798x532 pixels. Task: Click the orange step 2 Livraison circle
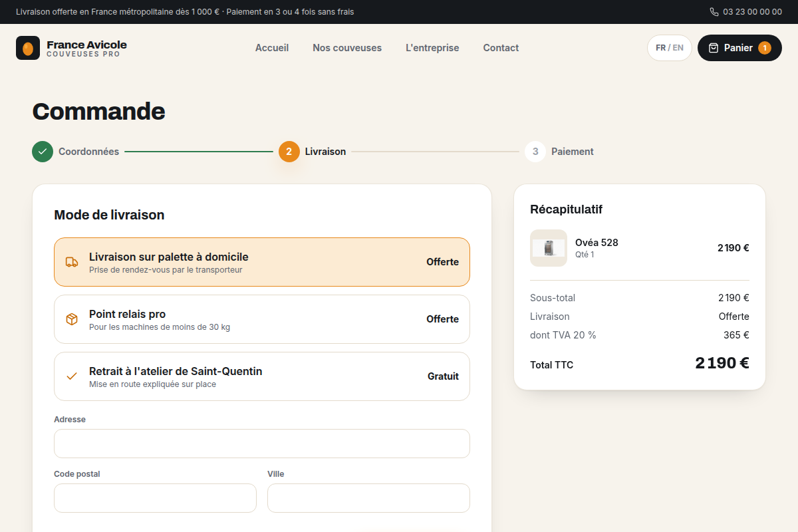pyautogui.click(x=289, y=152)
